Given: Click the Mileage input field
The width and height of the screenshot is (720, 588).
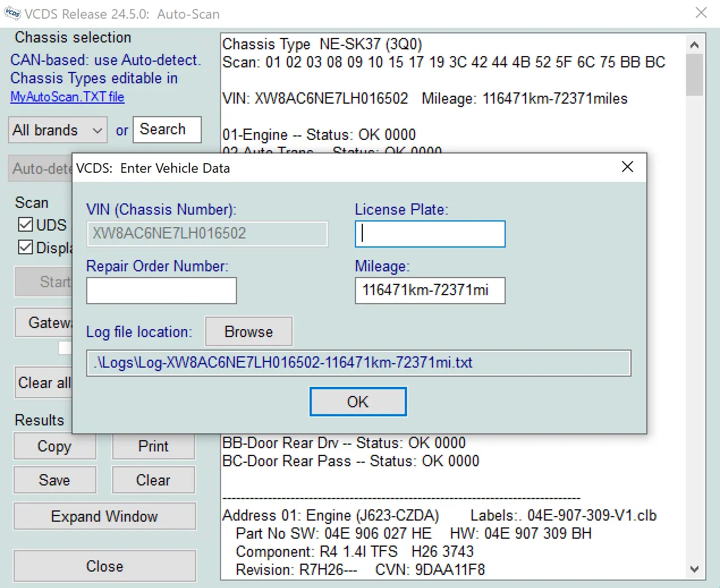Looking at the screenshot, I should coord(430,291).
